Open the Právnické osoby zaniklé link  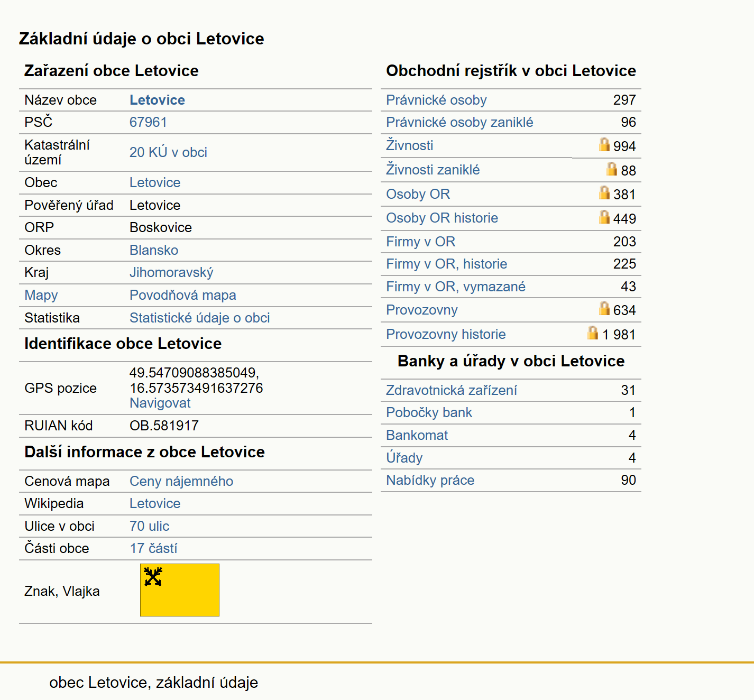(x=459, y=122)
